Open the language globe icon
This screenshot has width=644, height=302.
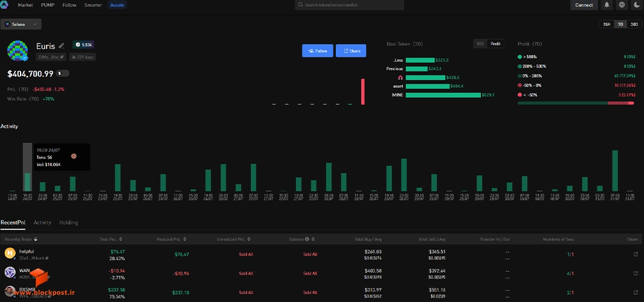(622, 5)
